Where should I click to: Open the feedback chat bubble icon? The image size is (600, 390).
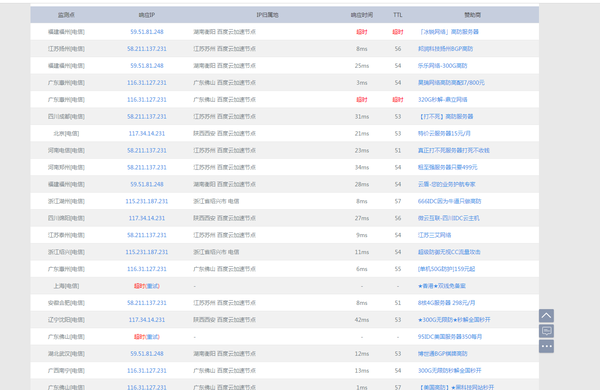[546, 331]
